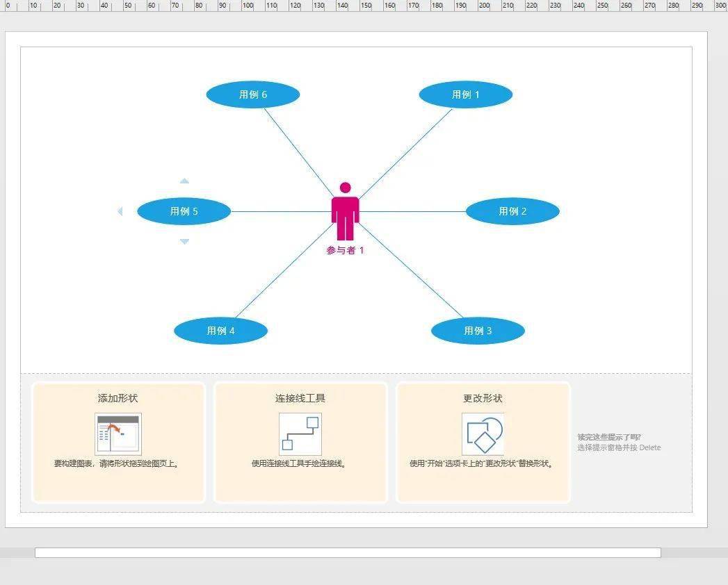Click AutoConnect up arrow above 用例 5

(x=184, y=181)
